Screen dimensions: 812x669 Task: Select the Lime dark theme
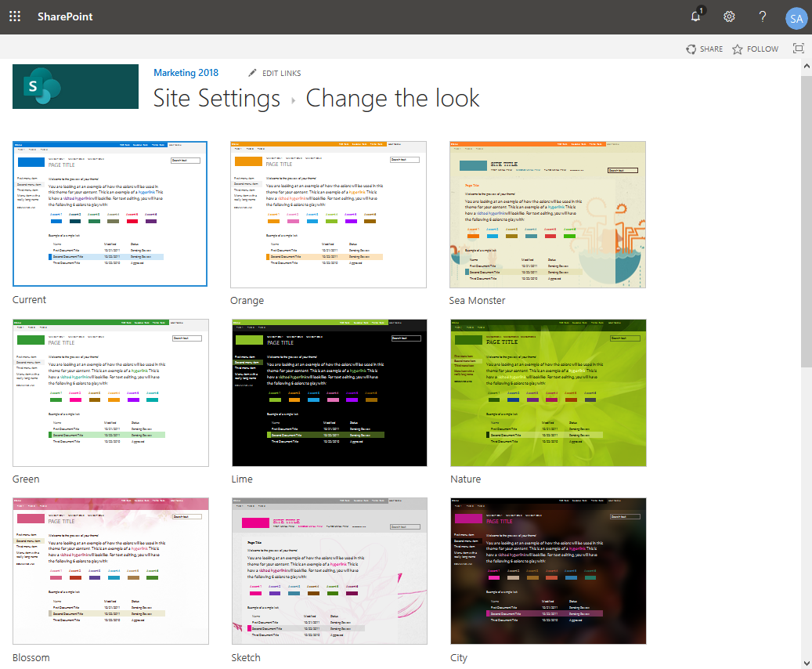[328, 392]
